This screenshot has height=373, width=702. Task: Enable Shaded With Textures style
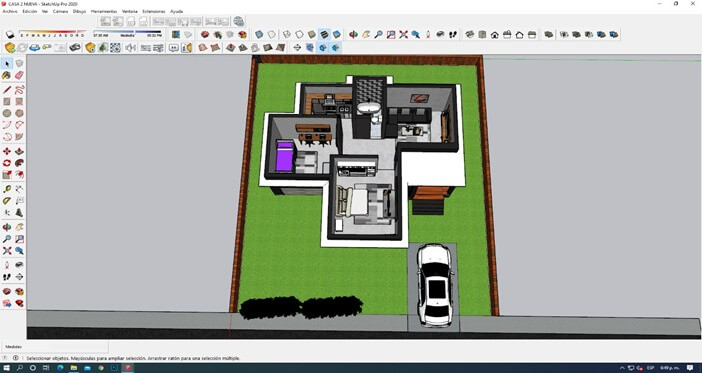pos(324,34)
